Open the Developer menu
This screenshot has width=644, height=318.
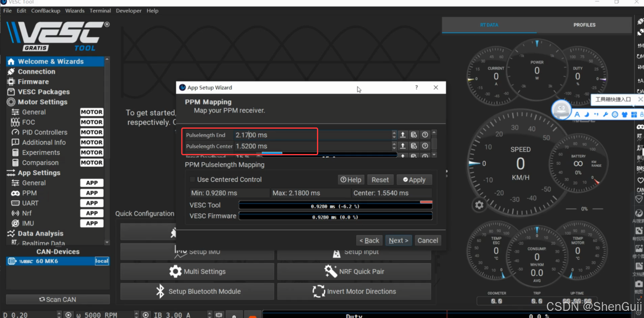129,11
